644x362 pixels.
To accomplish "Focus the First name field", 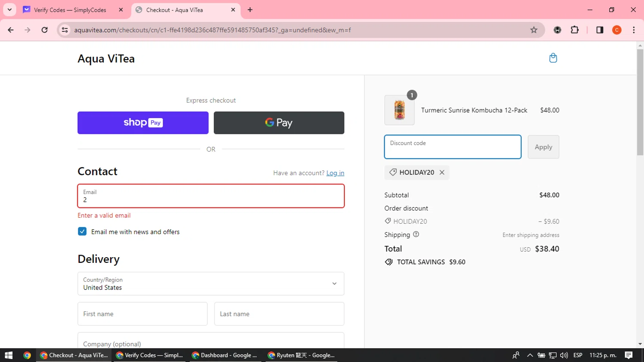I will point(143,314).
